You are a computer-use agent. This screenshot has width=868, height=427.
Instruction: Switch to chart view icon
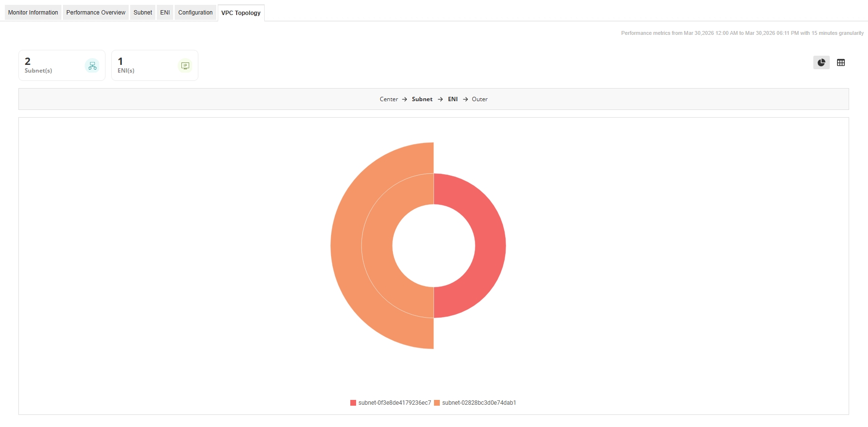(821, 62)
